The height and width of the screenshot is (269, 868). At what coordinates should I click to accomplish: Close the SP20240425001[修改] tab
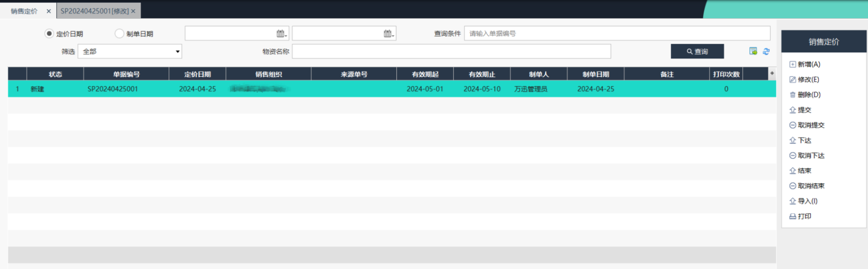133,11
